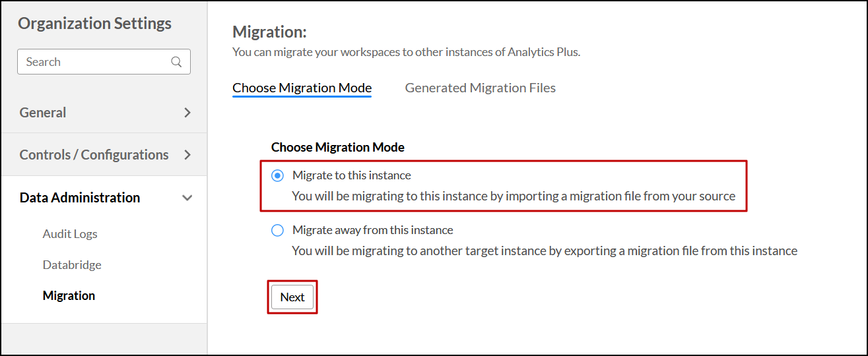Screen dimensions: 868x356
Task: Choose the Migrate away from this instance radio
Action: 278,230
